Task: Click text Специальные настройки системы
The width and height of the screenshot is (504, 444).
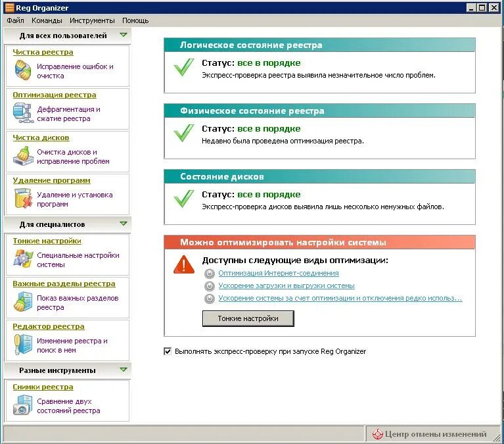Action: pos(78,260)
